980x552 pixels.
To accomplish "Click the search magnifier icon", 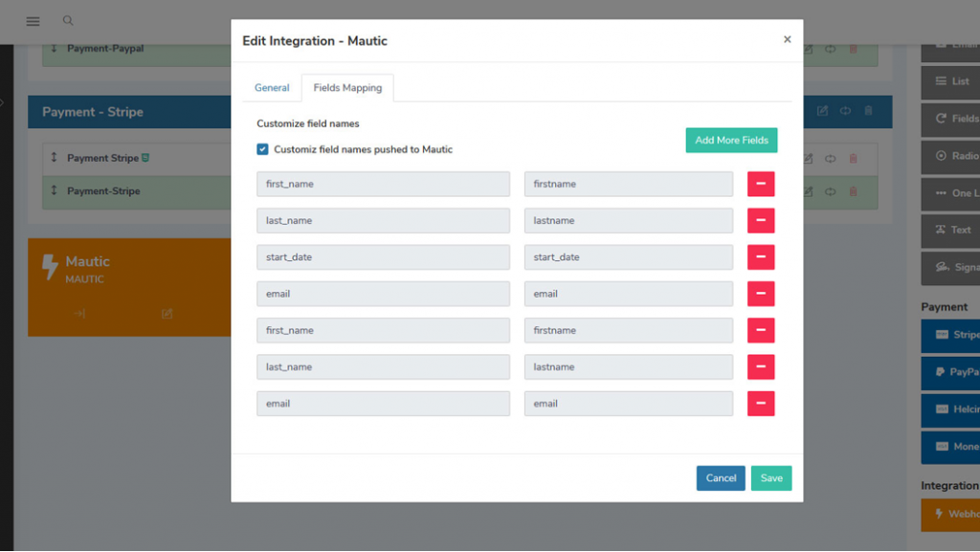I will coord(68,21).
